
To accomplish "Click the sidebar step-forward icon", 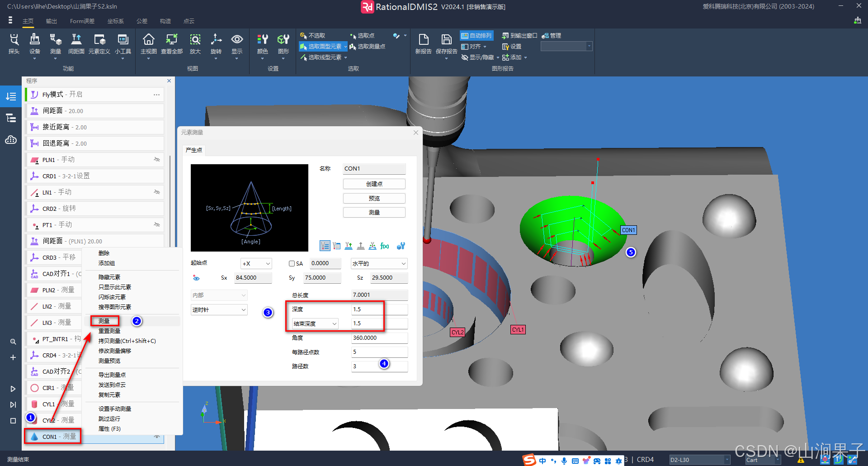I will coord(13,404).
